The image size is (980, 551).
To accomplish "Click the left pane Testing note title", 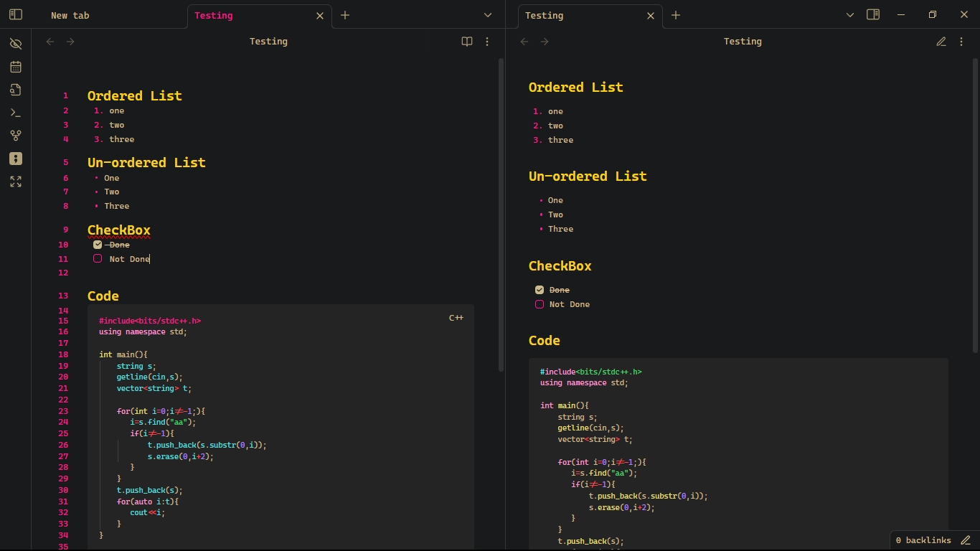I will [268, 42].
